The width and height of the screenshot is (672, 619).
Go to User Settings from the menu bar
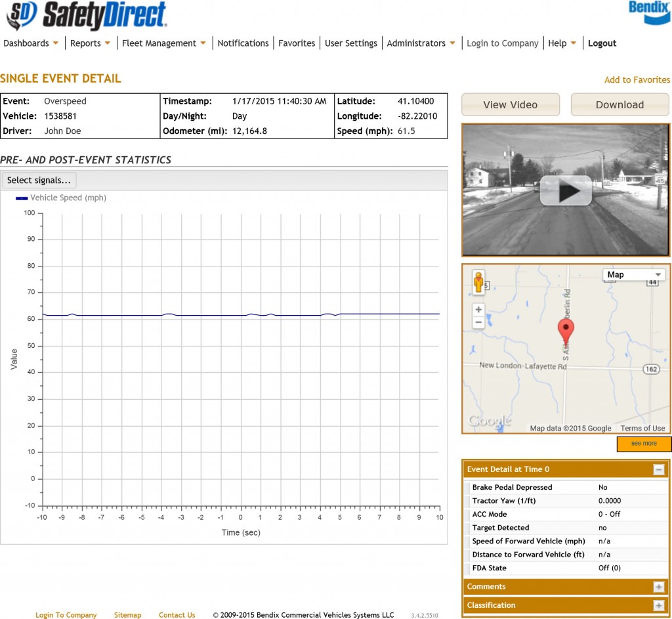coord(351,43)
